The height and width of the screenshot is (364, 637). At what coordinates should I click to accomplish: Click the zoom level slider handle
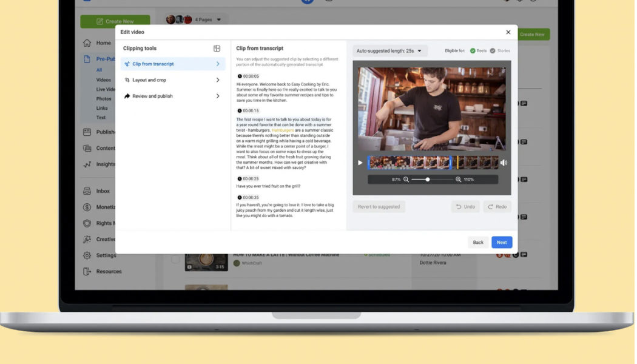point(428,179)
